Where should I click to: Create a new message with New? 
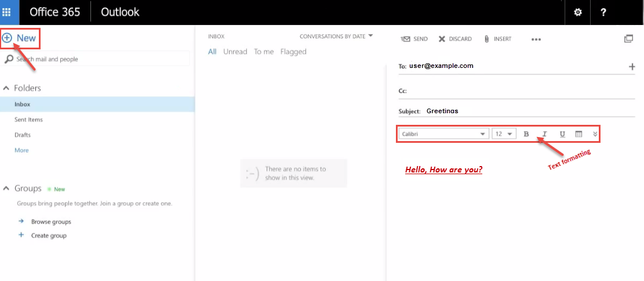tap(19, 38)
